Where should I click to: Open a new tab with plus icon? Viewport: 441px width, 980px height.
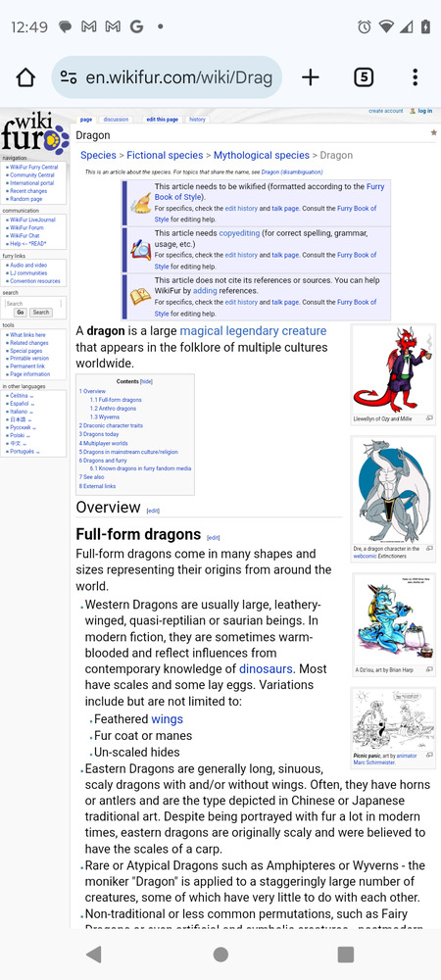click(311, 77)
